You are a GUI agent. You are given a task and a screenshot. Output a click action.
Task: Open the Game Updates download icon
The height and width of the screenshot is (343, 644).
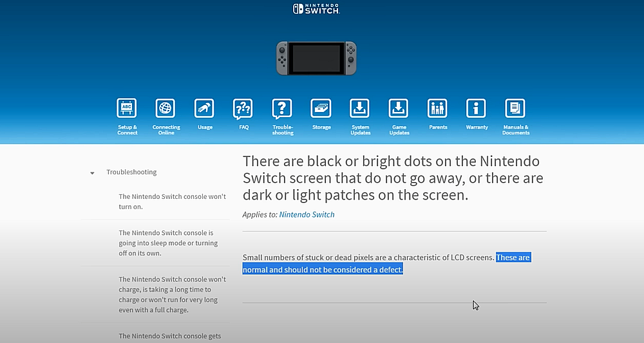pyautogui.click(x=399, y=108)
